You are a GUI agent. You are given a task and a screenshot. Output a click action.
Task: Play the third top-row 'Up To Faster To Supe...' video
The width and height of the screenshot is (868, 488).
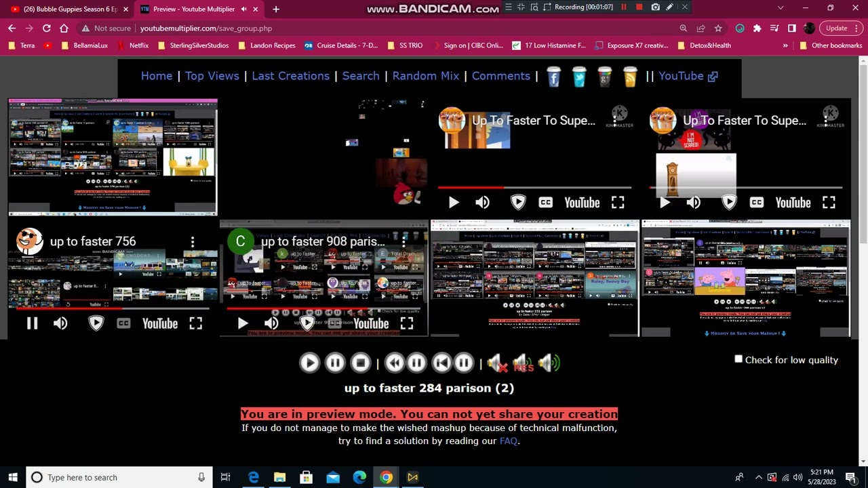(x=454, y=202)
